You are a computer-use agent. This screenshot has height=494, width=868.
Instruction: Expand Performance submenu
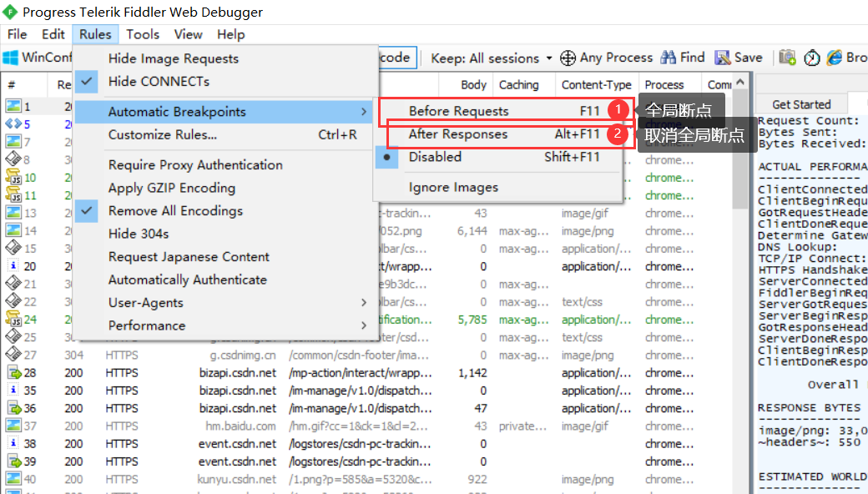[x=226, y=325]
